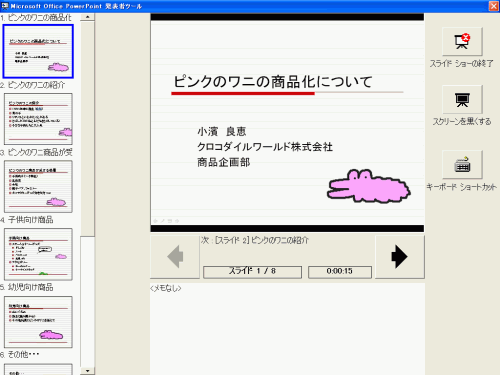
Task: Select slide 2 thumbnail ピンクのワニの紹介
Action: pos(38,119)
